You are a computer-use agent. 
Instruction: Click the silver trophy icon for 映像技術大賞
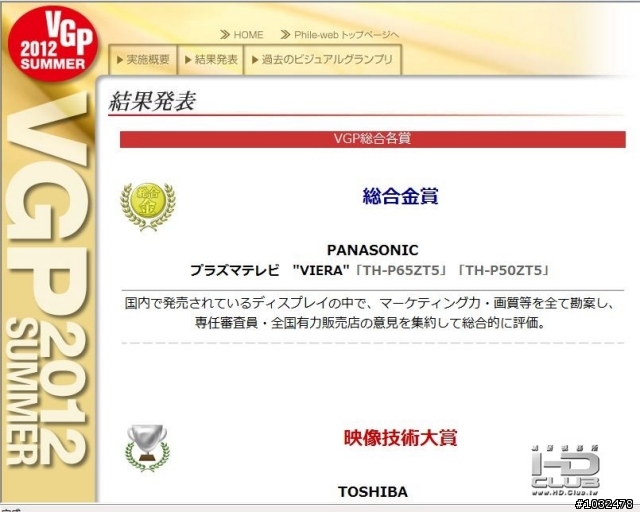(x=147, y=448)
